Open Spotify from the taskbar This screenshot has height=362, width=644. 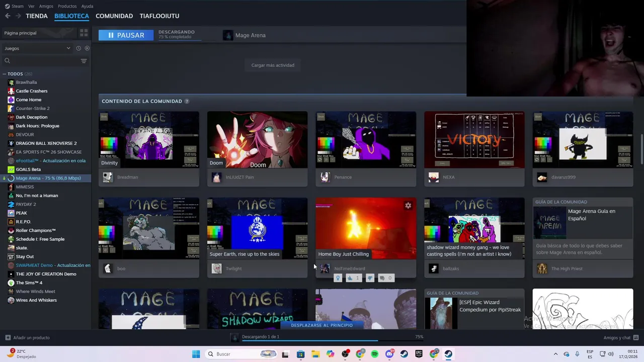pos(375,354)
